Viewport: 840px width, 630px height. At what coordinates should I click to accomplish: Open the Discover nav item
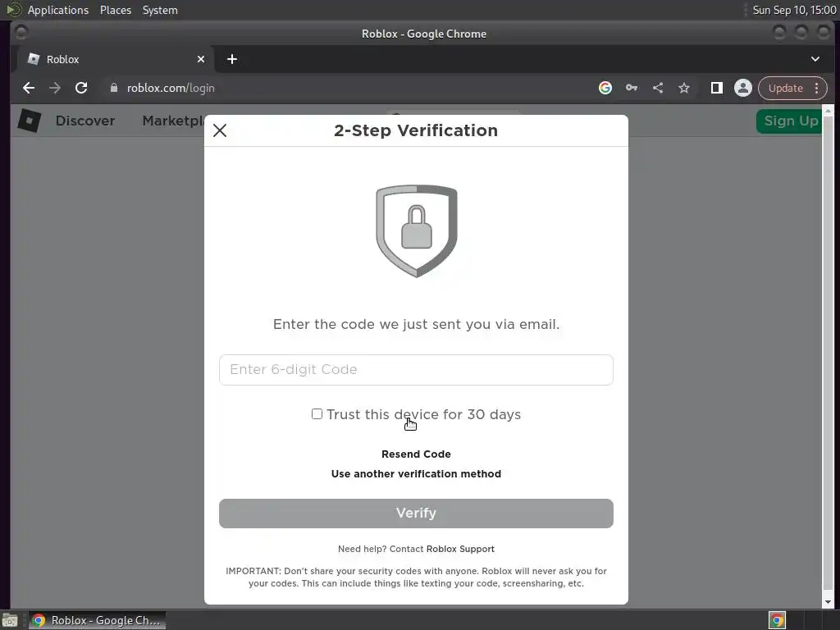point(85,121)
